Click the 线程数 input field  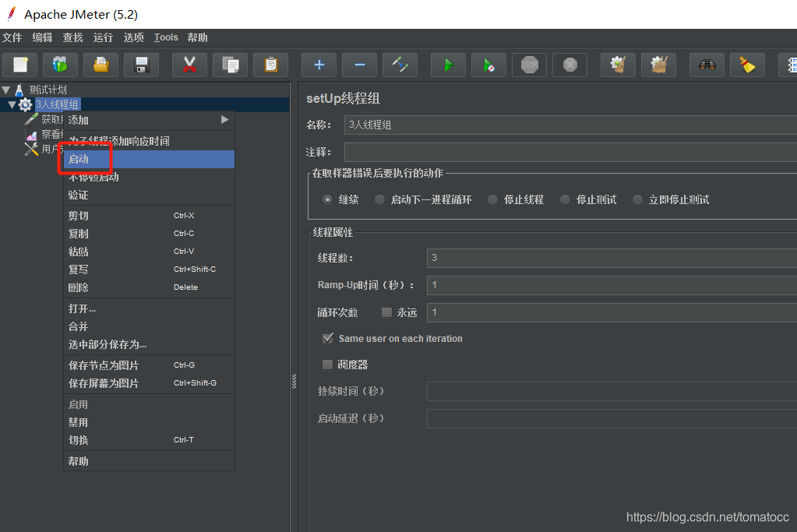[612, 258]
